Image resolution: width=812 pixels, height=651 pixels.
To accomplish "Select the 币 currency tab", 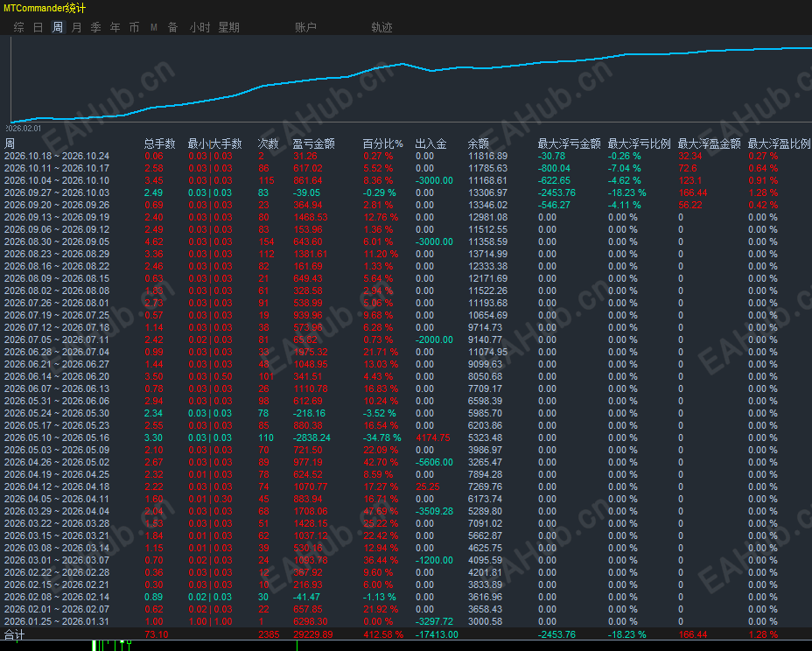I will coord(134,27).
